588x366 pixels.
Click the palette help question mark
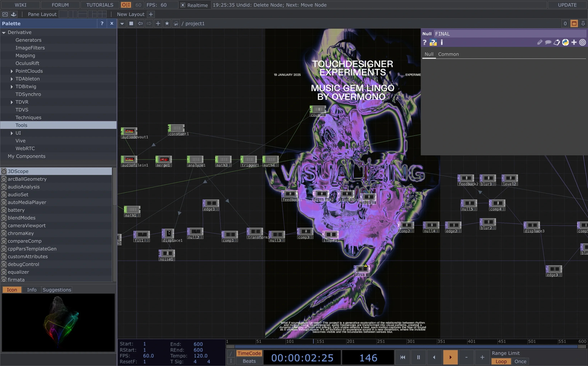tap(102, 23)
